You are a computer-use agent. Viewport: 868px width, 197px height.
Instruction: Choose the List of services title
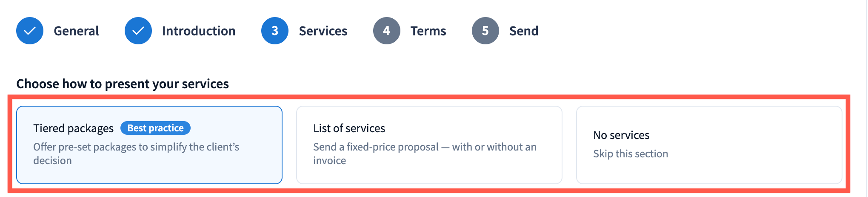coord(349,128)
